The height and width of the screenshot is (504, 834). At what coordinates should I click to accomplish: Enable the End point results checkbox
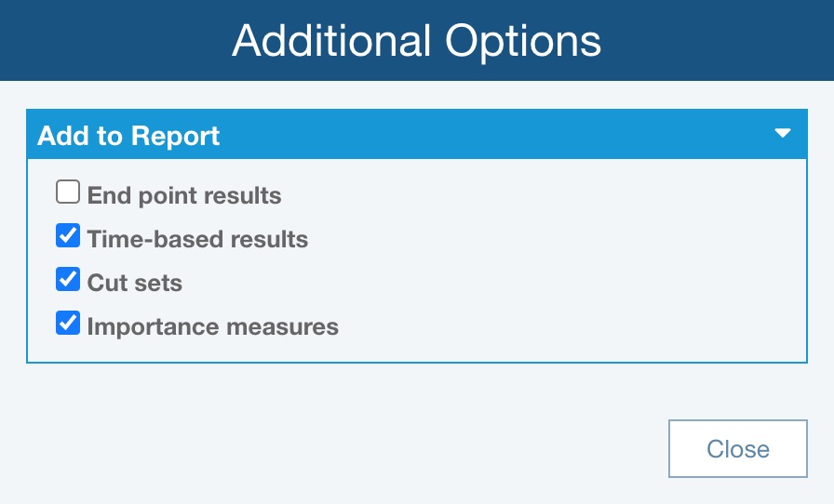tap(68, 193)
